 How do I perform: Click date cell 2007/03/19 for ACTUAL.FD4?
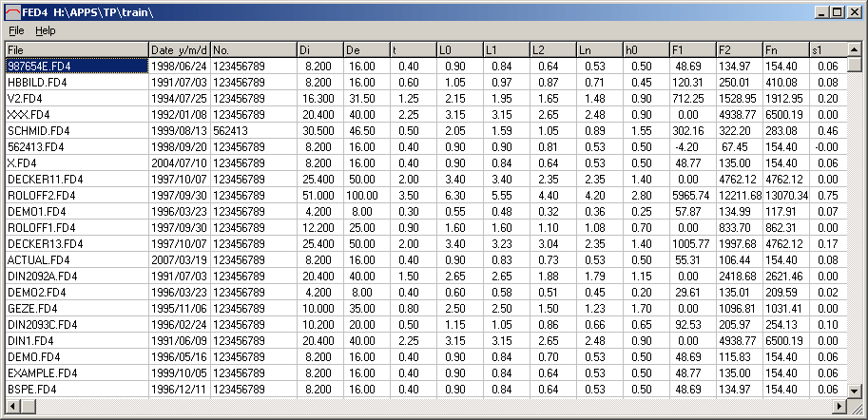coord(179,259)
